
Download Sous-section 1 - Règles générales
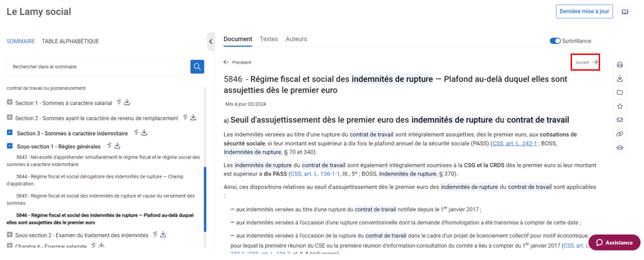click(117, 145)
